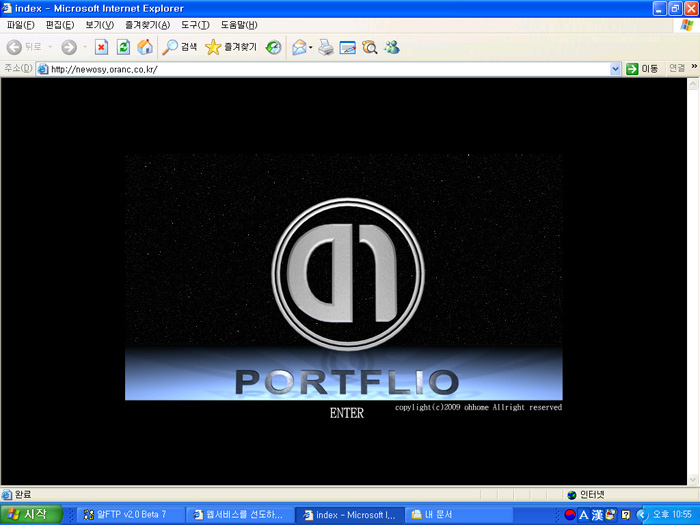Open Favorites (즐겨찾기) toolbar button
The height and width of the screenshot is (525, 700).
click(231, 47)
